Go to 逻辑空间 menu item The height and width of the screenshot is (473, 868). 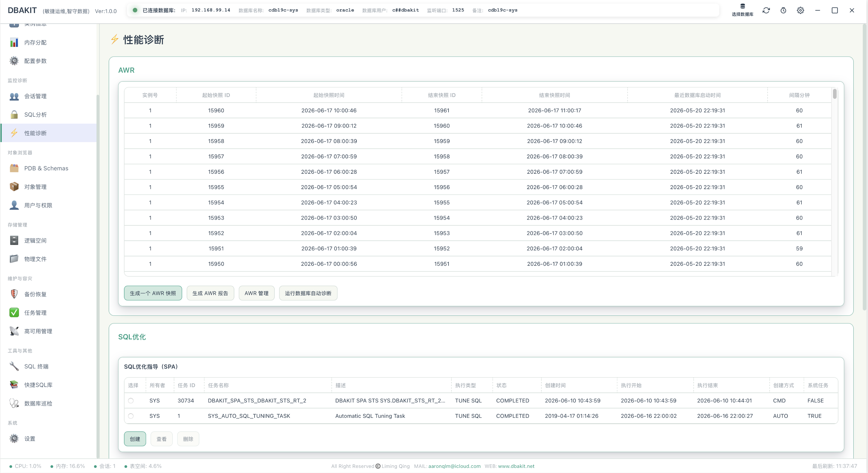49,240
